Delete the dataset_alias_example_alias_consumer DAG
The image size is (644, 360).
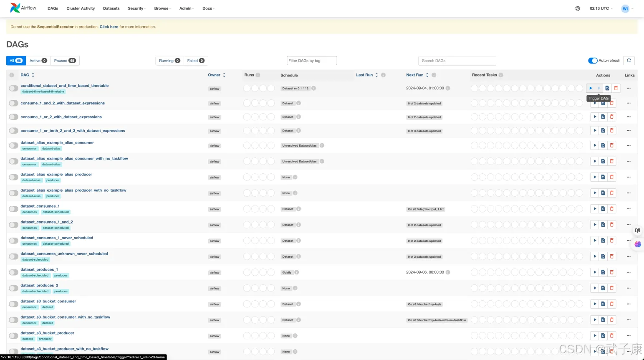pyautogui.click(x=612, y=145)
